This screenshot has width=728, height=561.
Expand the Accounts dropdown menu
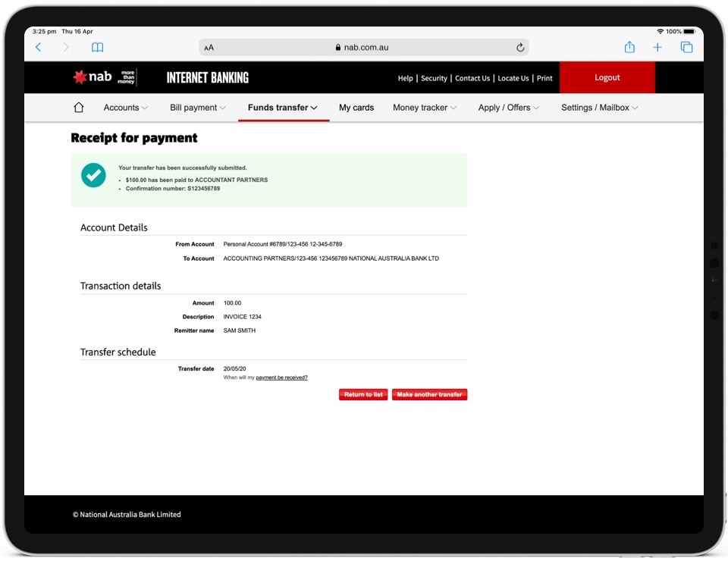[126, 108]
